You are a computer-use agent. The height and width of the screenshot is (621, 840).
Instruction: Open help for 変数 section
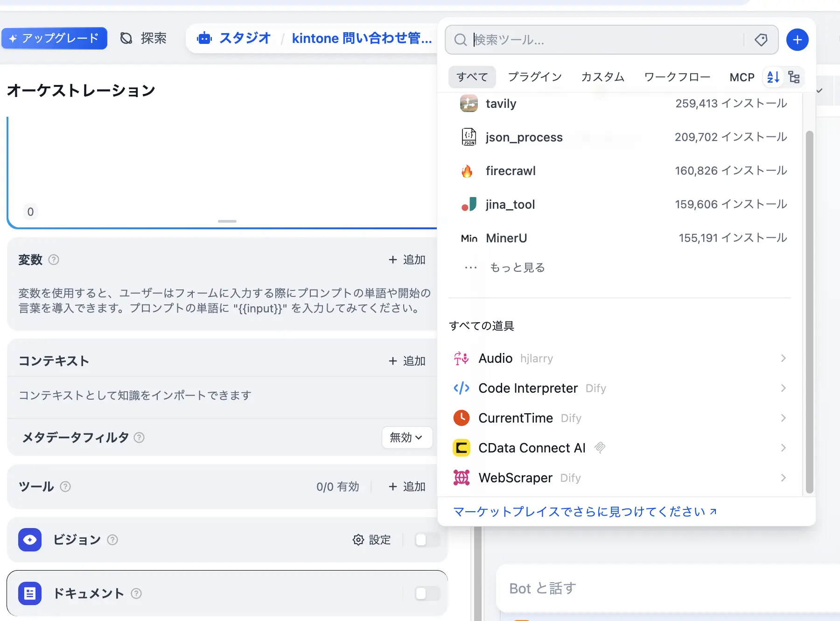pos(54,260)
